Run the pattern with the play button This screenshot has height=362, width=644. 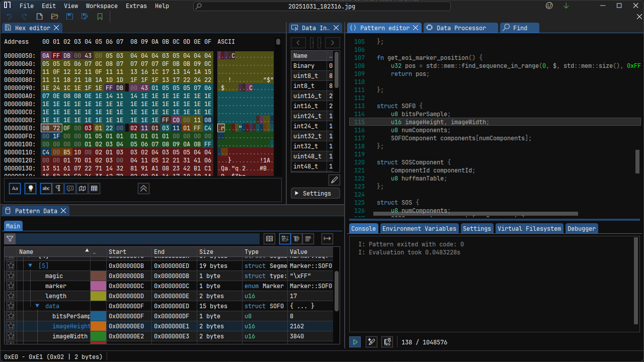[355, 342]
